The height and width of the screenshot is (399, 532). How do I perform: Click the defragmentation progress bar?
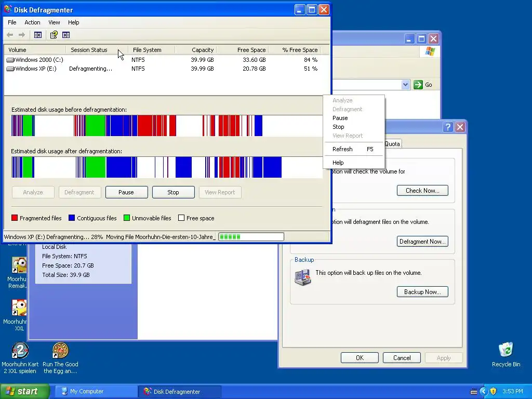pos(251,236)
